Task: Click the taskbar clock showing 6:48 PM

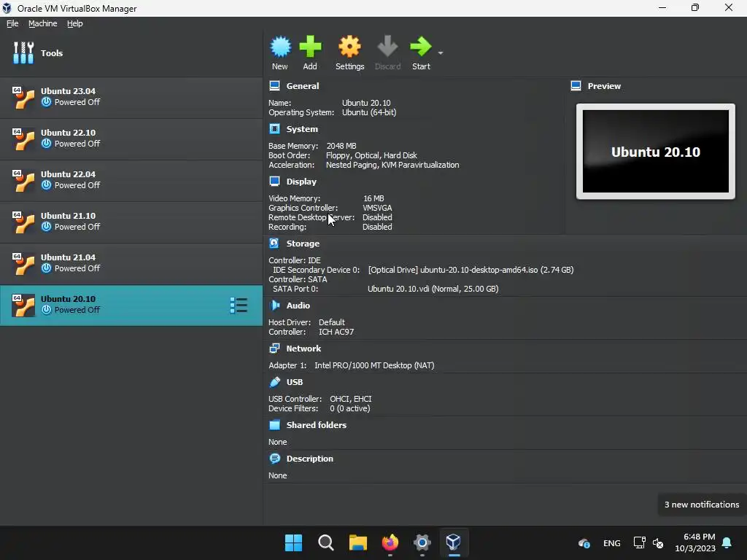Action: click(x=695, y=542)
